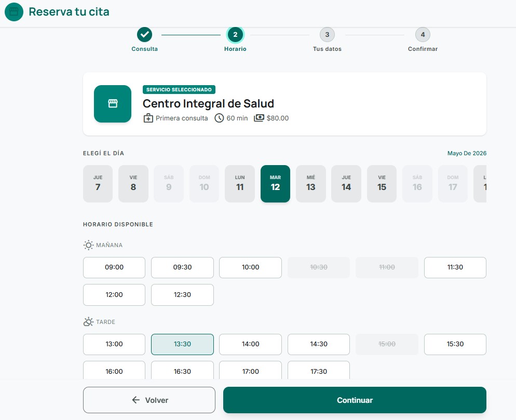Choose the 16:30 afternoon slot

(x=182, y=371)
